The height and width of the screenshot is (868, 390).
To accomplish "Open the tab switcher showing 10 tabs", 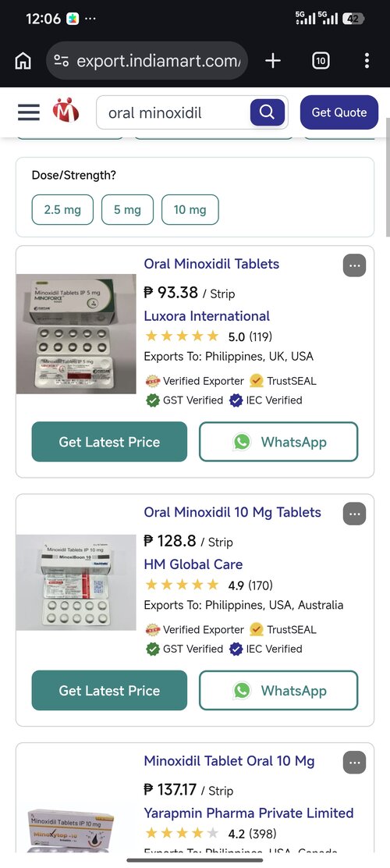I will tap(321, 61).
